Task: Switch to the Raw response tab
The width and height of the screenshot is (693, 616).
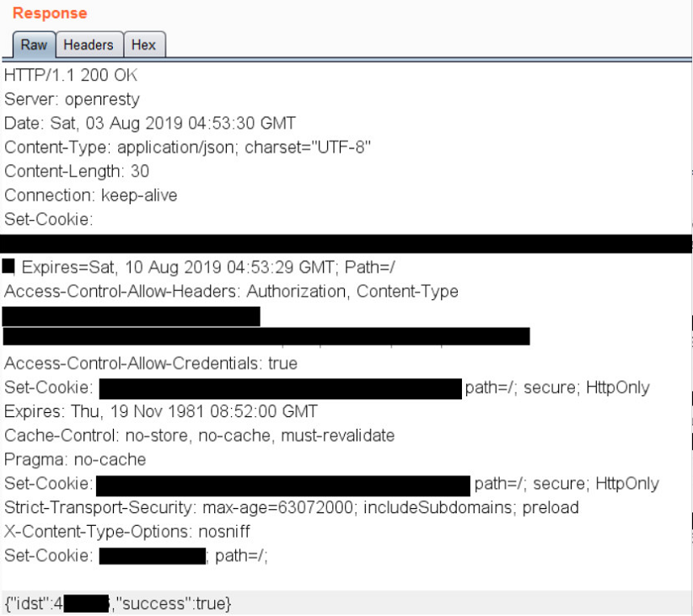Action: tap(34, 45)
